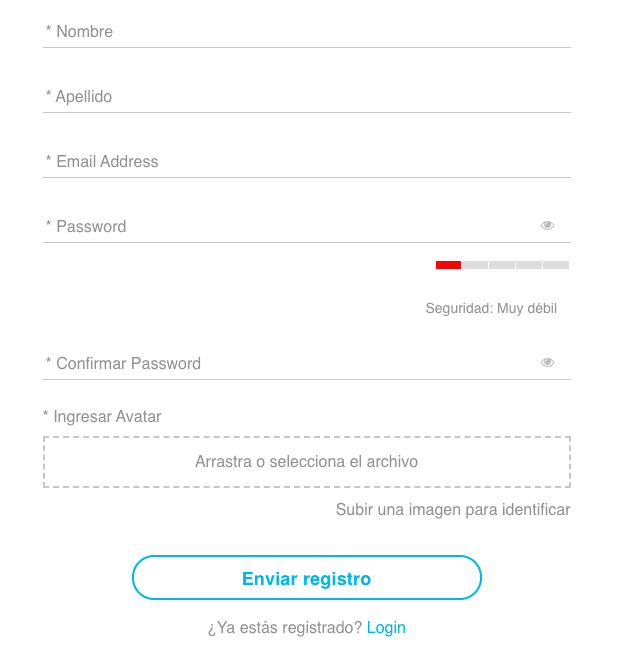Click the red password strength segment

448,265
